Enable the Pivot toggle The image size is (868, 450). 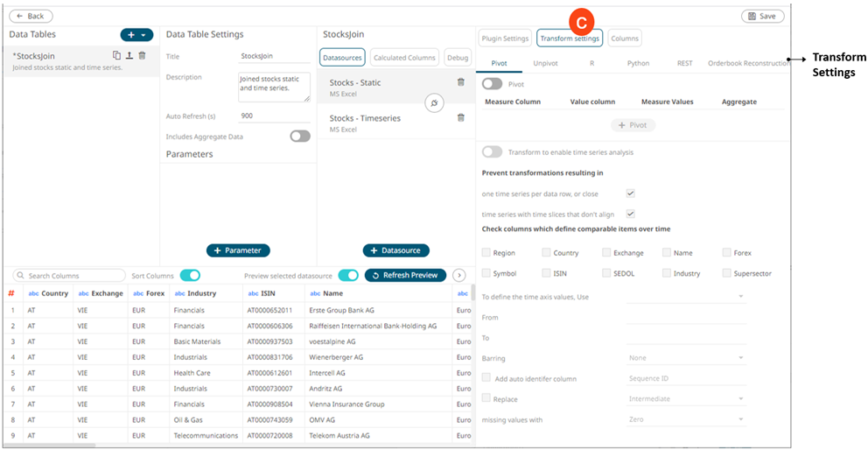pyautogui.click(x=493, y=84)
